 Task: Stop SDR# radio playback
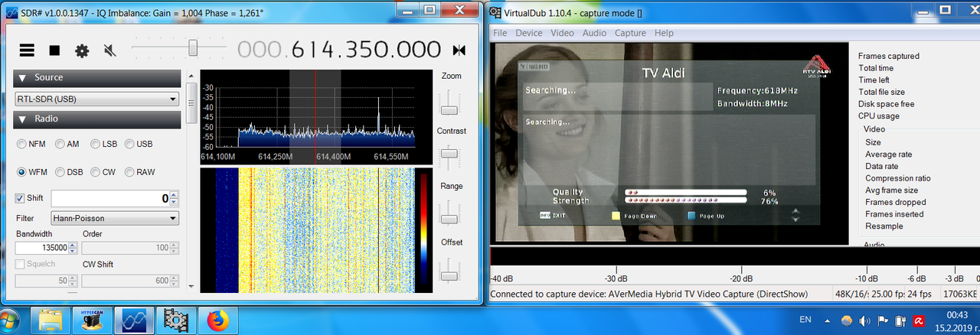coord(54,50)
